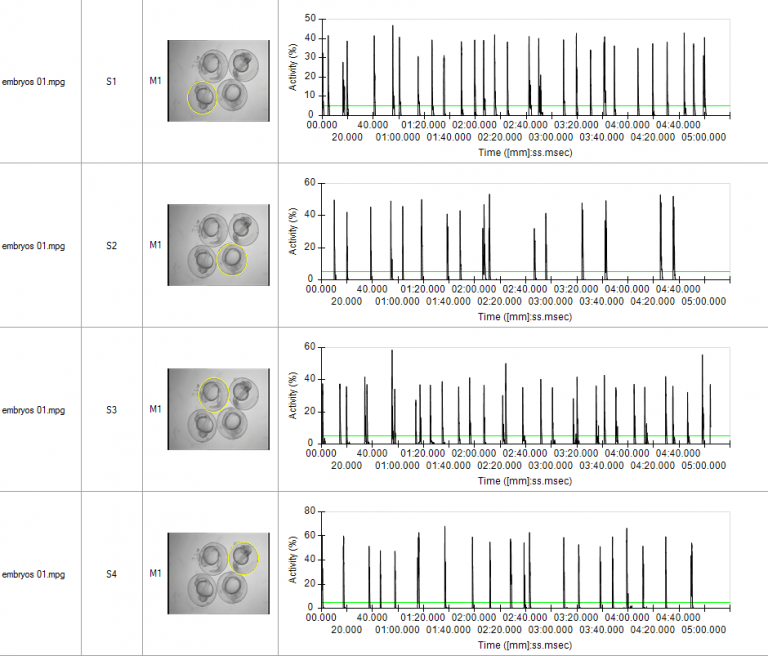Click the S2 activity graph plot
768x656 pixels.
pos(526,231)
